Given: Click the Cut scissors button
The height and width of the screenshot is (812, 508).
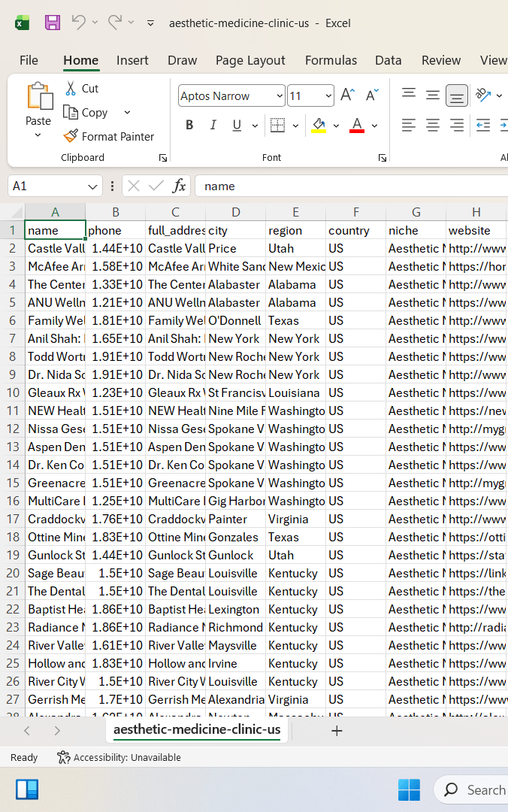Looking at the screenshot, I should [82, 89].
